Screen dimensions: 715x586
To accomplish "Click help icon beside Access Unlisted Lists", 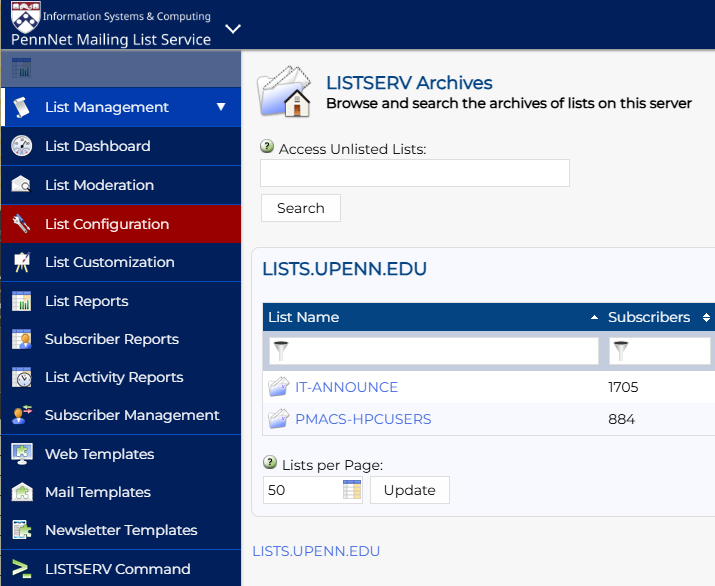I will (x=267, y=147).
